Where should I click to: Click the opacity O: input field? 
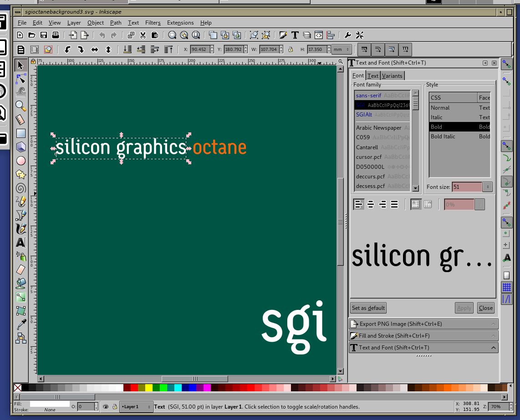pos(86,407)
